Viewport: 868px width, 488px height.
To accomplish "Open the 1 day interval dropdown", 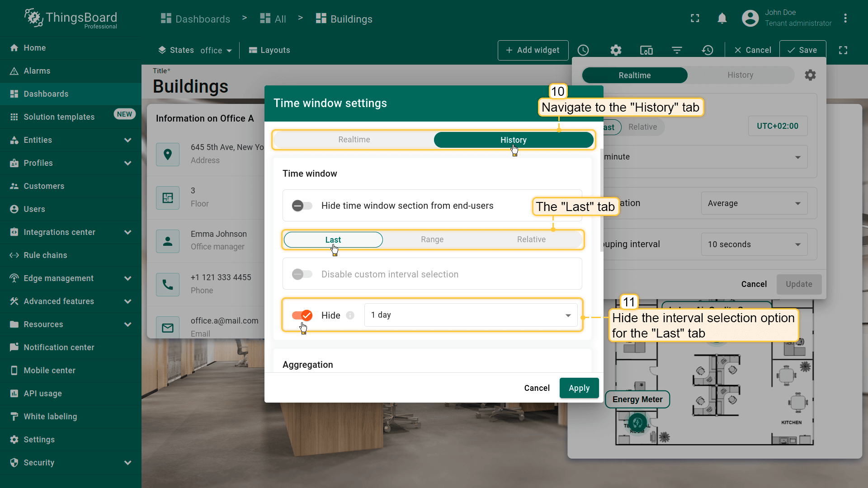I will point(471,315).
